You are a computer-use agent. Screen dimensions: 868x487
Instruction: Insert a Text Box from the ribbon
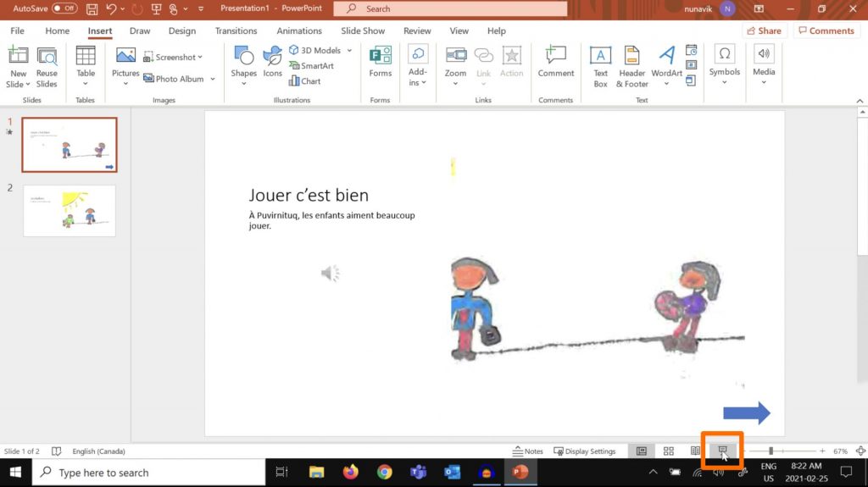(600, 65)
